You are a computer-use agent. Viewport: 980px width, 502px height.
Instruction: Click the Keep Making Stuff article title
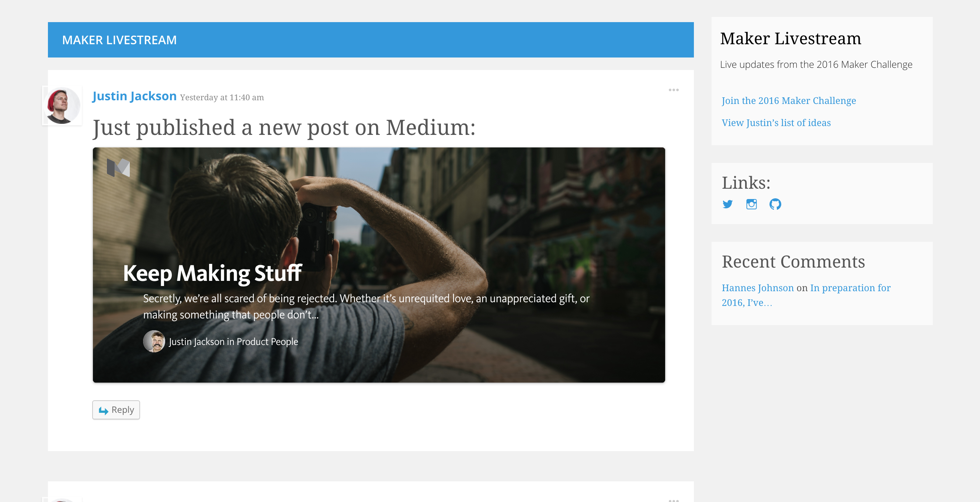tap(212, 273)
